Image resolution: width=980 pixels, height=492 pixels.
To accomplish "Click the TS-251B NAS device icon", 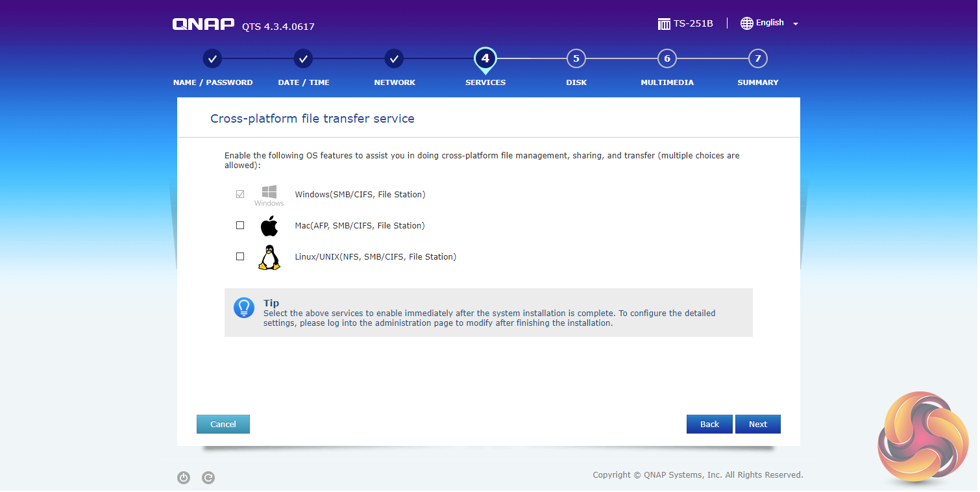I will tap(664, 24).
